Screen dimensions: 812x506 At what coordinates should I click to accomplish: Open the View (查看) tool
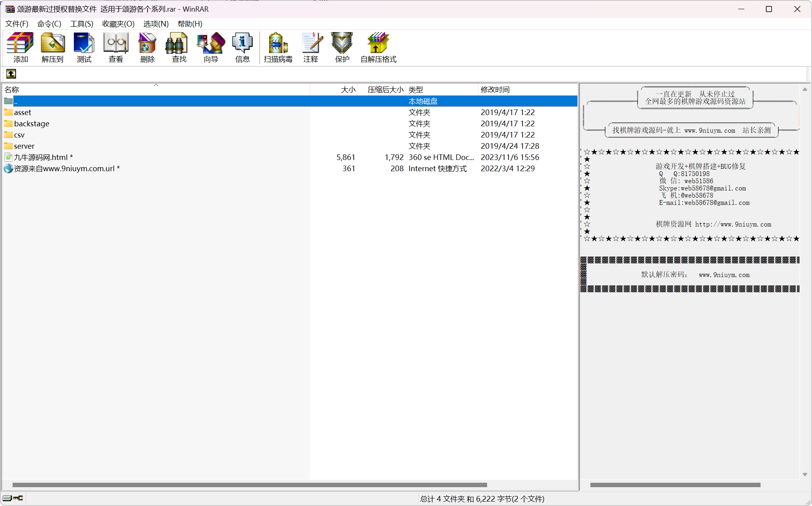click(116, 48)
